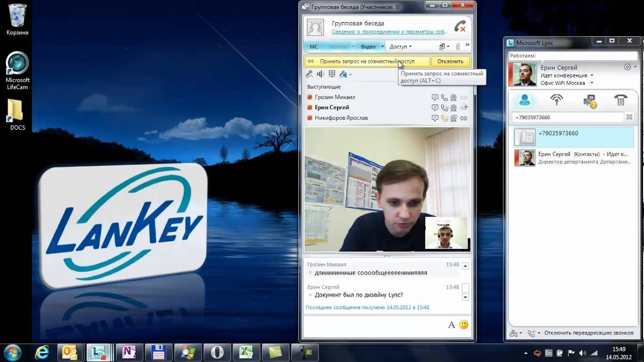Click yellow phone icon for Никифоров Ярослав
644x362 pixels.
pos(445,118)
